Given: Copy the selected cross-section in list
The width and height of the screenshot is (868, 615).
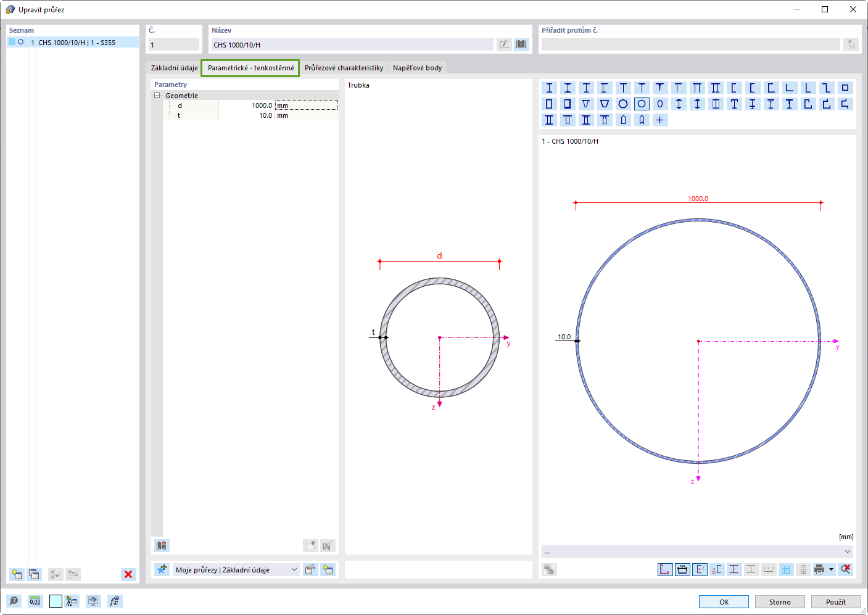Looking at the screenshot, I should point(34,574).
